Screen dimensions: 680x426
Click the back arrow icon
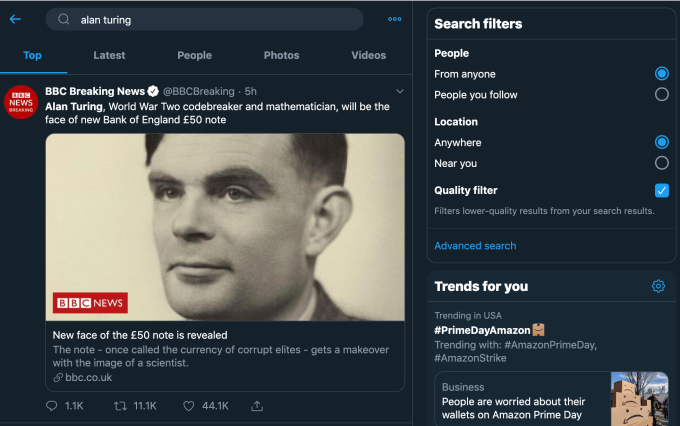click(x=15, y=19)
